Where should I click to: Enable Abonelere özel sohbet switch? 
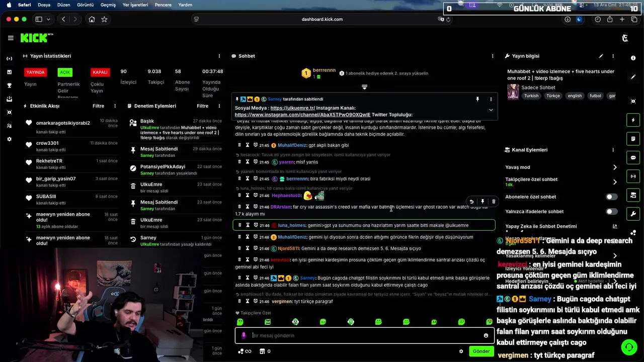coord(612,197)
